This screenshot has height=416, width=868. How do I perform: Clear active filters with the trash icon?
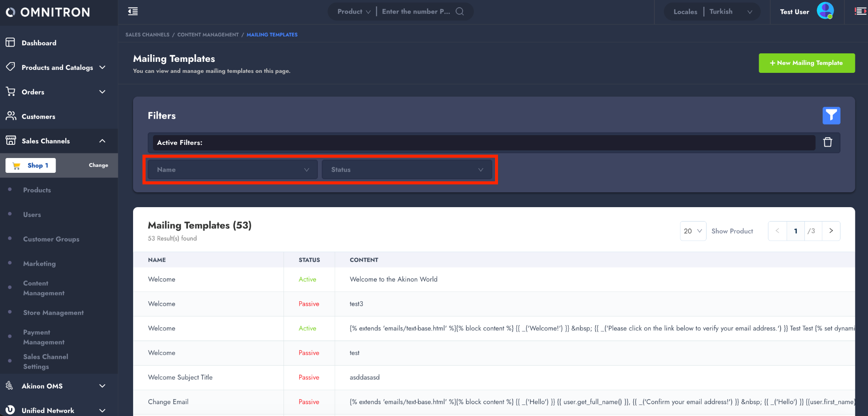tap(827, 142)
